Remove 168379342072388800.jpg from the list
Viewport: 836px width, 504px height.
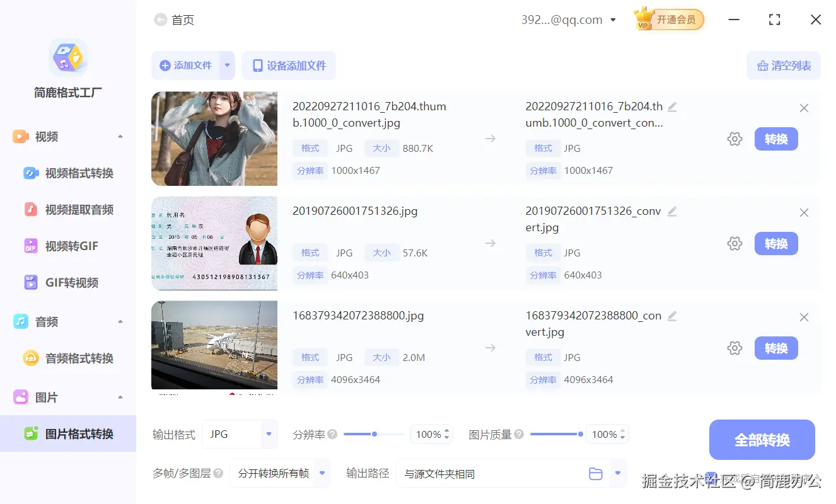click(804, 317)
